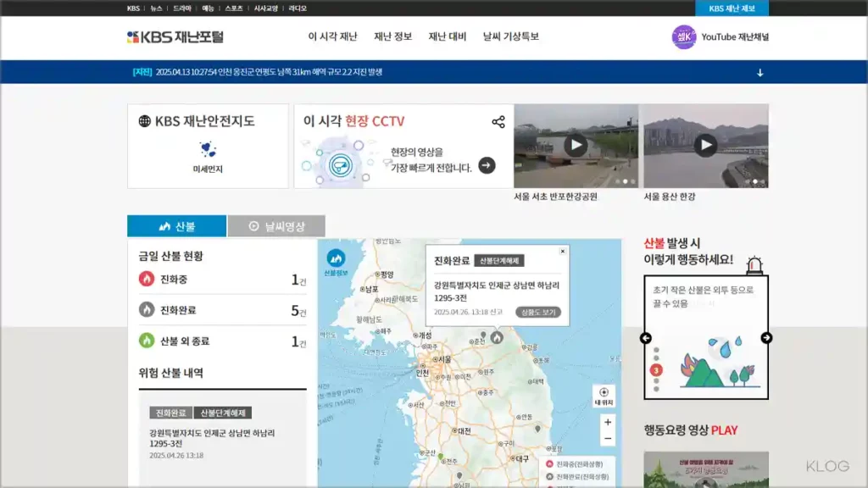The image size is (868, 488).
Task: Click the 서울 label on the map
Action: (442, 359)
